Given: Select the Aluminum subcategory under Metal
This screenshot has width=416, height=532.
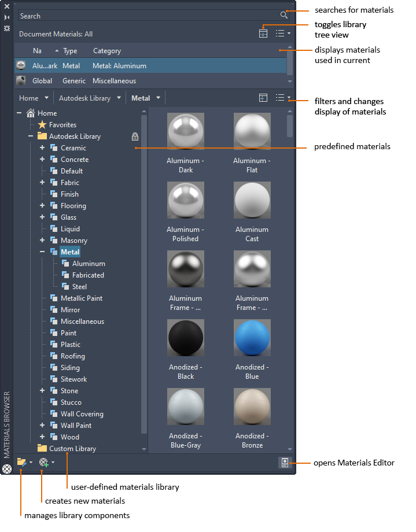Looking at the screenshot, I should pyautogui.click(x=89, y=264).
